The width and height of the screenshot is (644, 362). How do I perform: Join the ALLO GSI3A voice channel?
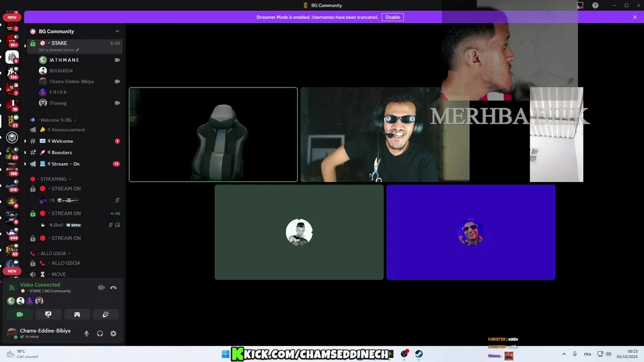click(75, 263)
